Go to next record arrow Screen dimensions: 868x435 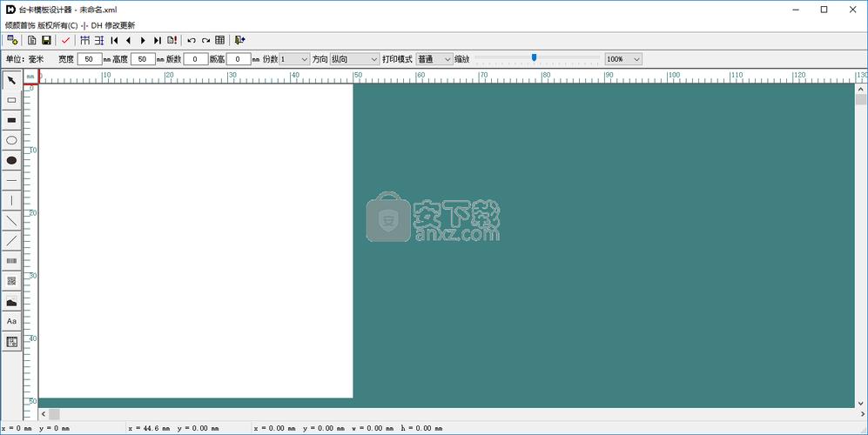pyautogui.click(x=143, y=40)
